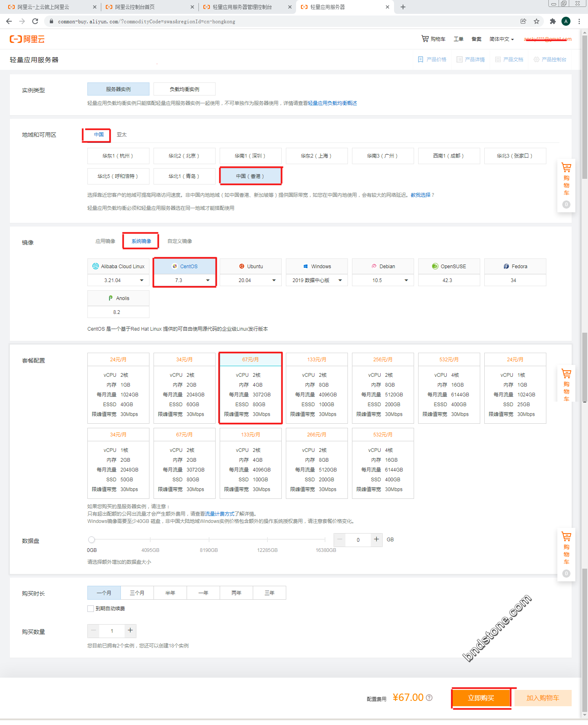The height and width of the screenshot is (725, 588).
Task: Select the Ubuntu system image
Action: tap(251, 266)
